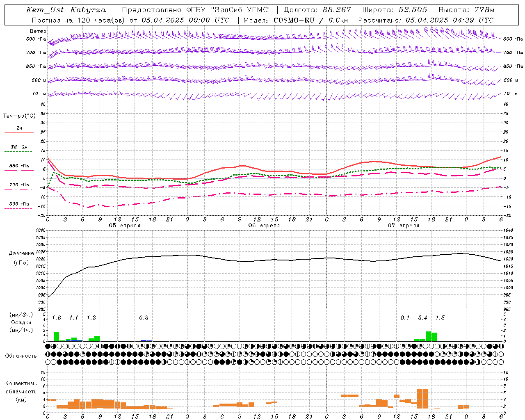Screen dimensions: 525x420
Task: Click the Облачность cloud cover label
Action: tap(21, 356)
